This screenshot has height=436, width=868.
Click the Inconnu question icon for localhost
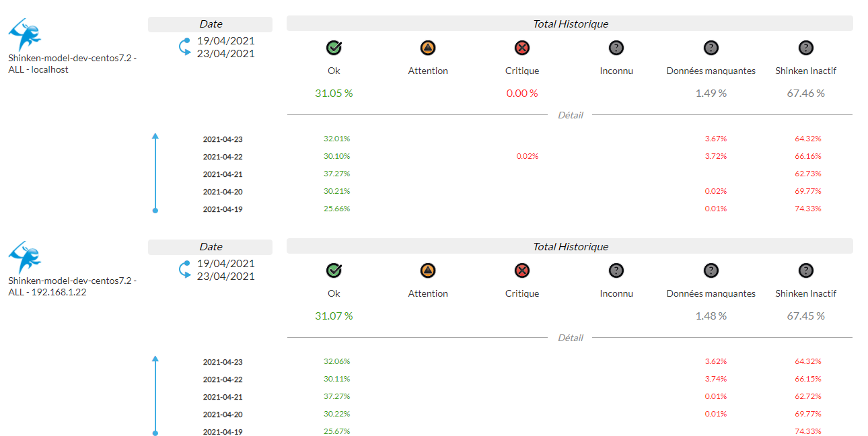616,48
